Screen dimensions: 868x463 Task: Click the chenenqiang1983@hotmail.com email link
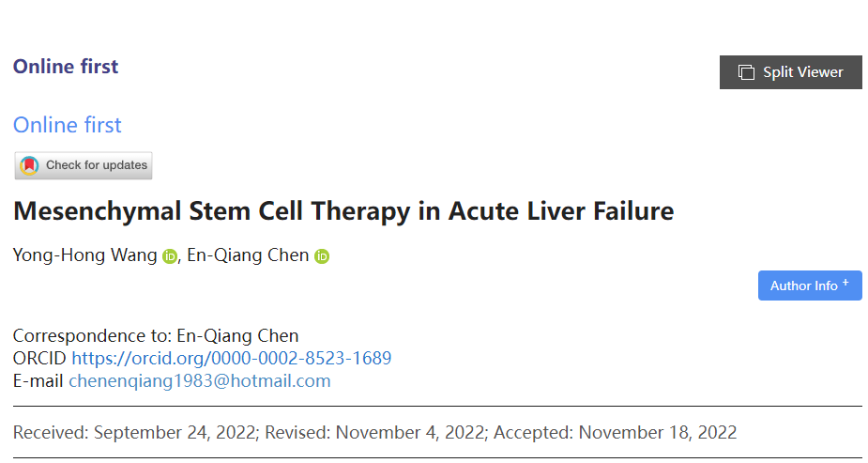[199, 380]
